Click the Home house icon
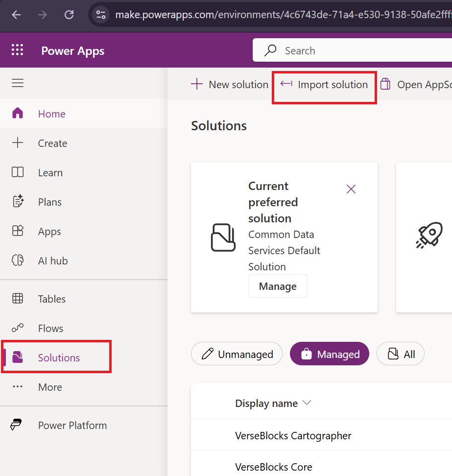 pyautogui.click(x=18, y=113)
